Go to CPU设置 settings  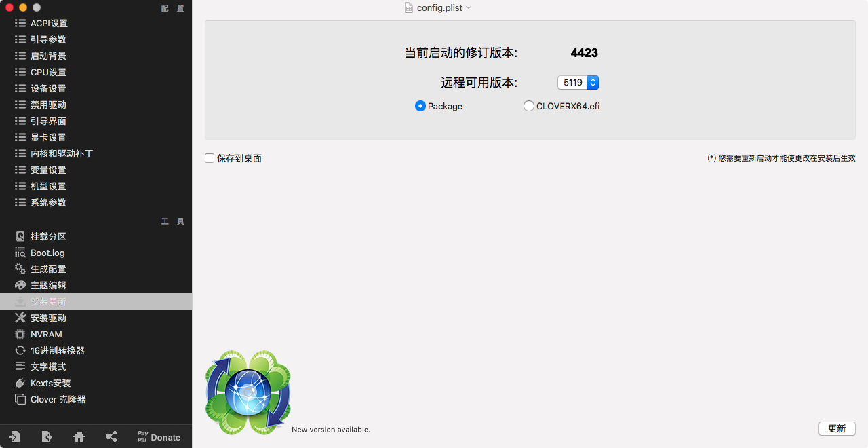pyautogui.click(x=96, y=72)
